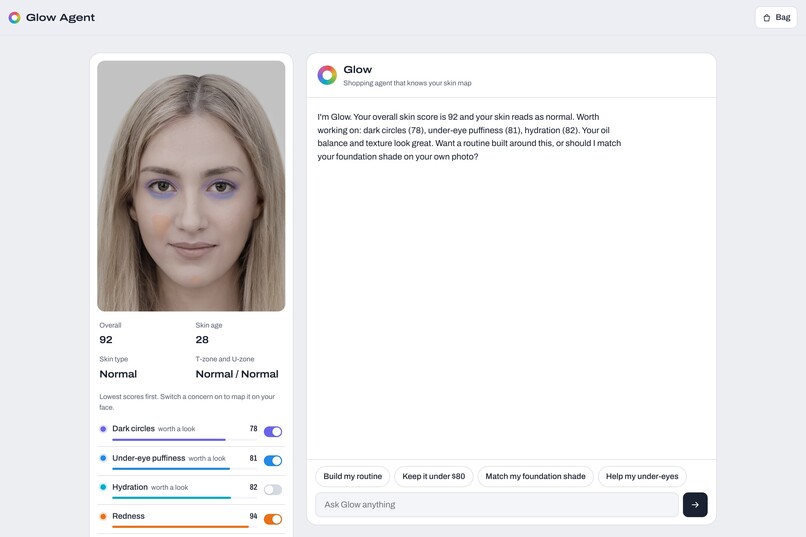Click the Redness label
This screenshot has height=537, width=806.
click(129, 516)
